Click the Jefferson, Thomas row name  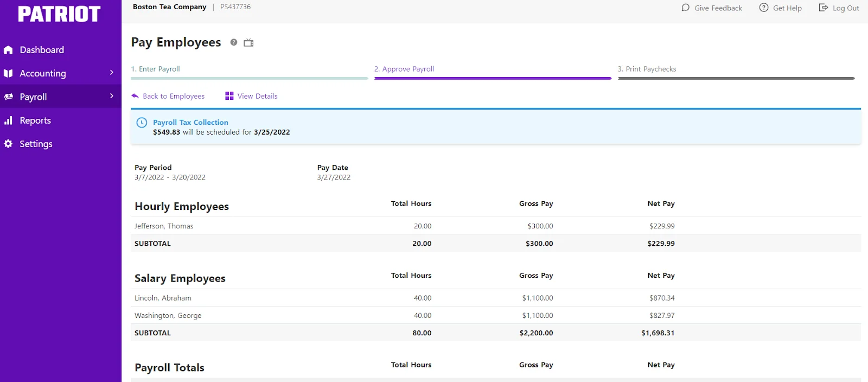(x=164, y=226)
